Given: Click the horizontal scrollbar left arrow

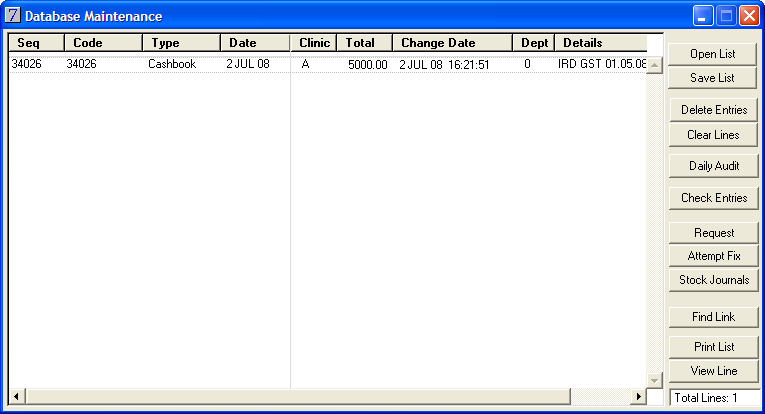Looking at the screenshot, I should 17,396.
